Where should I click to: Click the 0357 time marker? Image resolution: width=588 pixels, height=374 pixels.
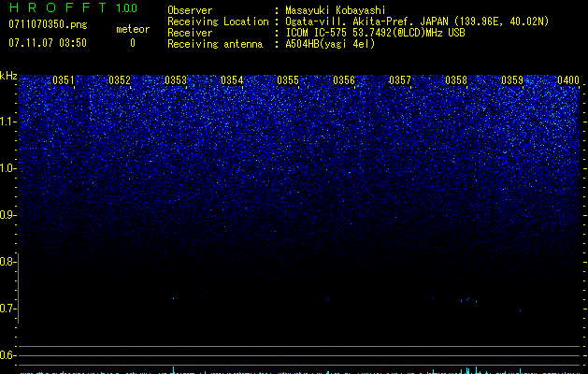point(400,80)
